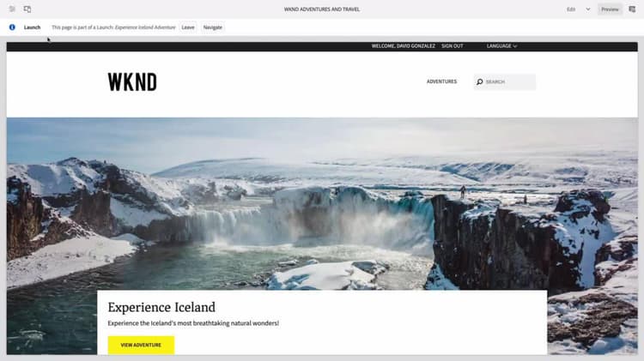Click the WKND logo

[x=132, y=81]
